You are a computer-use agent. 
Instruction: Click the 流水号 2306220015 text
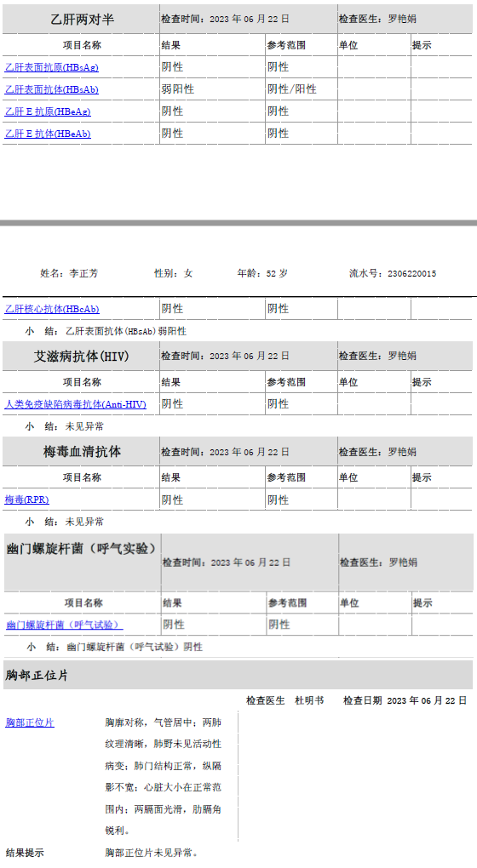[392, 273]
